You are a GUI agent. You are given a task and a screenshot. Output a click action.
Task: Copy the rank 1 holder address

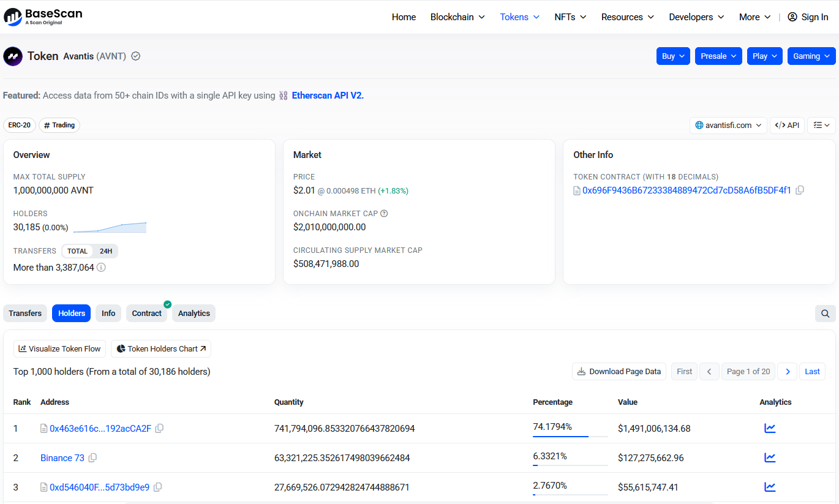pyautogui.click(x=159, y=429)
